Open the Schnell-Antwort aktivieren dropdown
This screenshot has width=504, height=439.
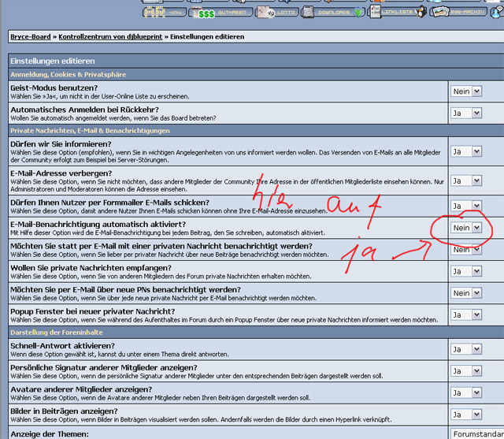pos(466,349)
